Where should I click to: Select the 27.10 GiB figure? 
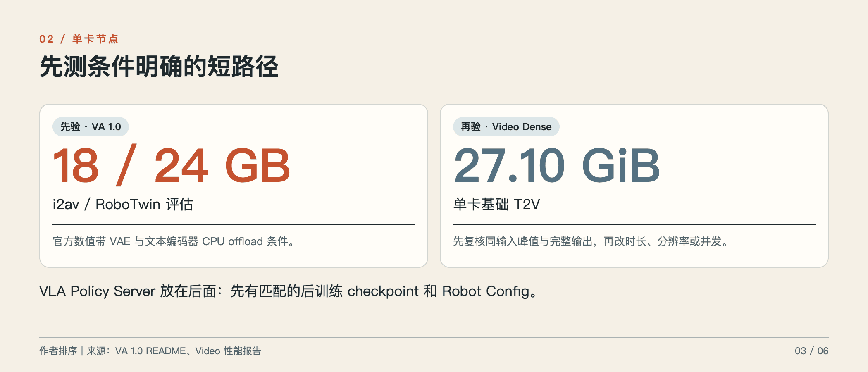pos(556,165)
